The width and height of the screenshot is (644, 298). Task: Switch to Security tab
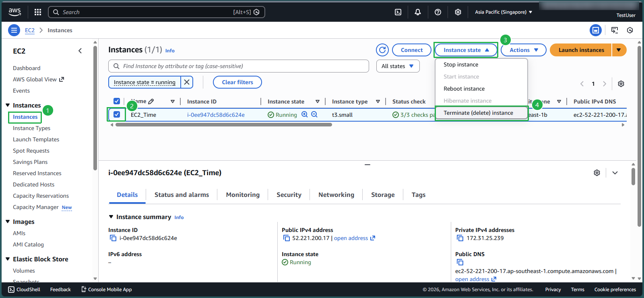click(289, 195)
